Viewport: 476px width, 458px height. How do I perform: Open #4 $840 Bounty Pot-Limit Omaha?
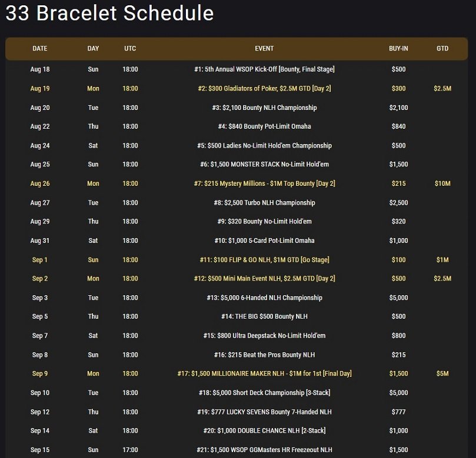point(264,126)
